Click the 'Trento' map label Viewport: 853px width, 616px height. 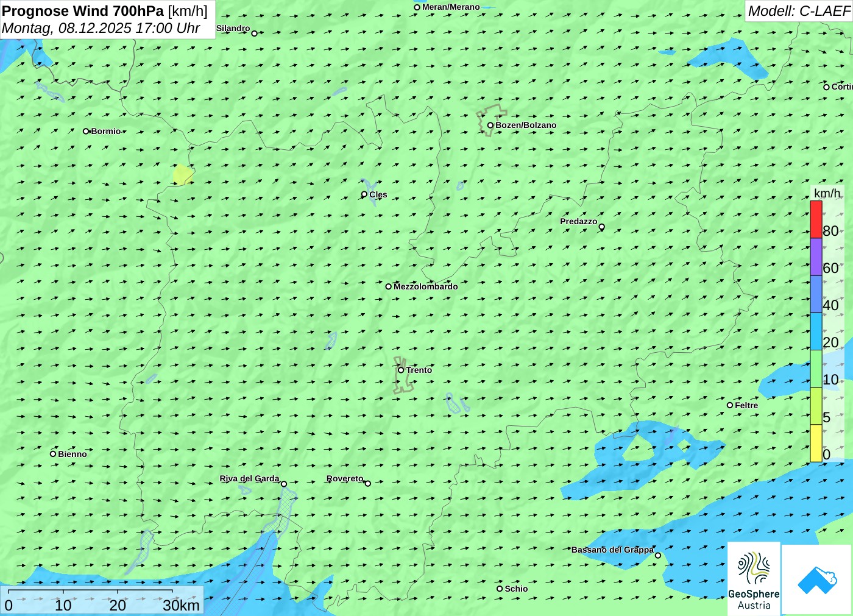(419, 370)
